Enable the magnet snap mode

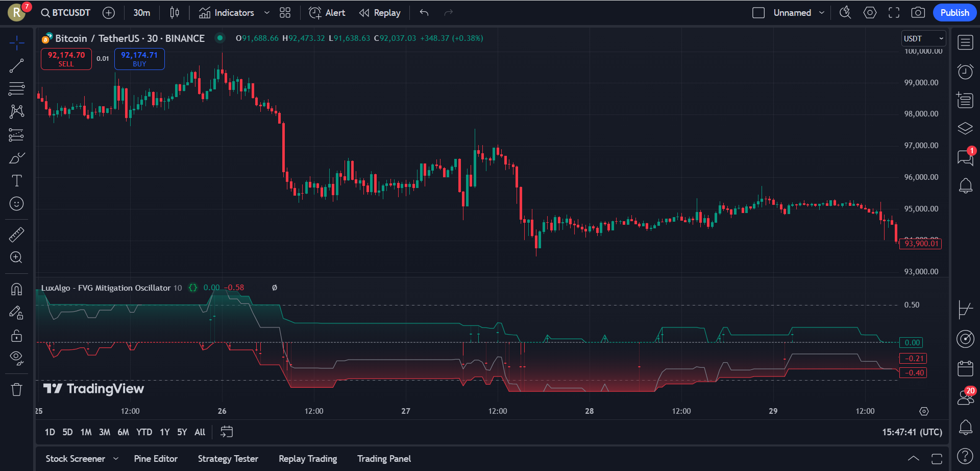click(x=16, y=289)
